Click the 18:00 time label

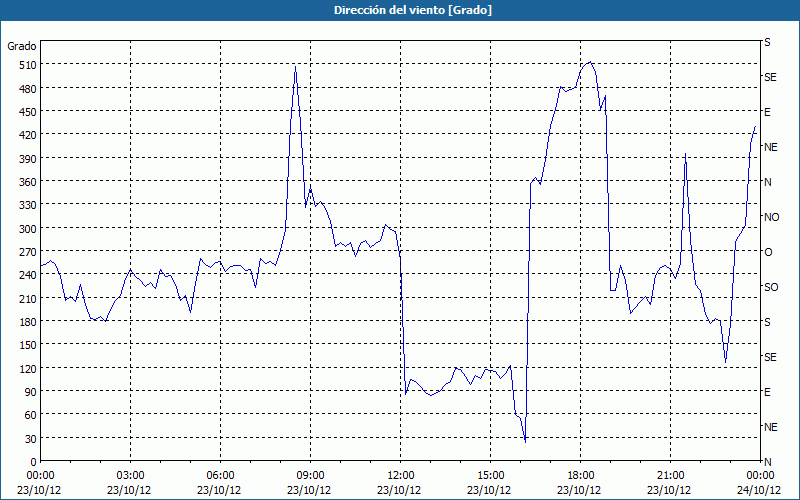(x=580, y=476)
